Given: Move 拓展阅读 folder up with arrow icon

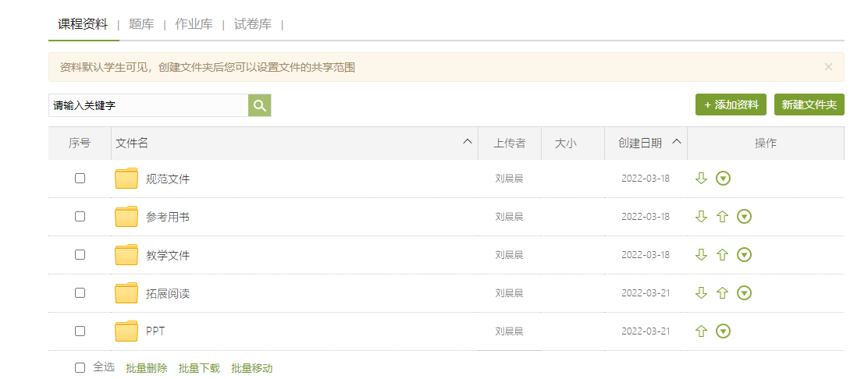Looking at the screenshot, I should (x=722, y=293).
